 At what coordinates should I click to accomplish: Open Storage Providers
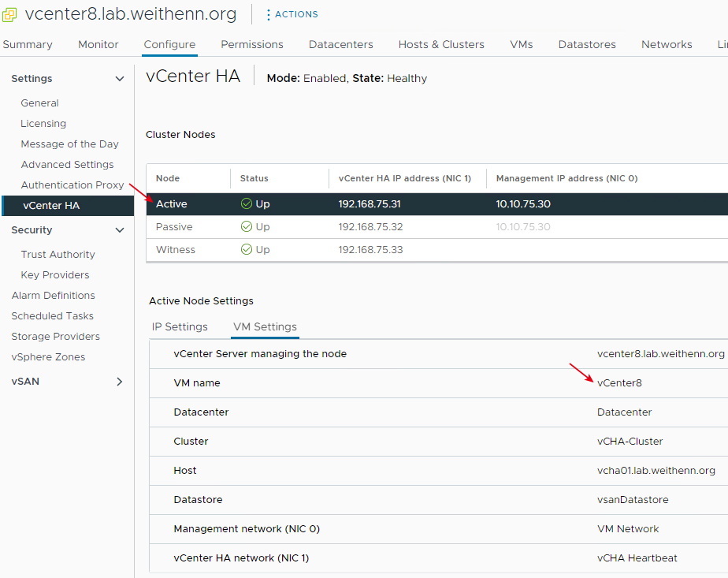pos(55,337)
